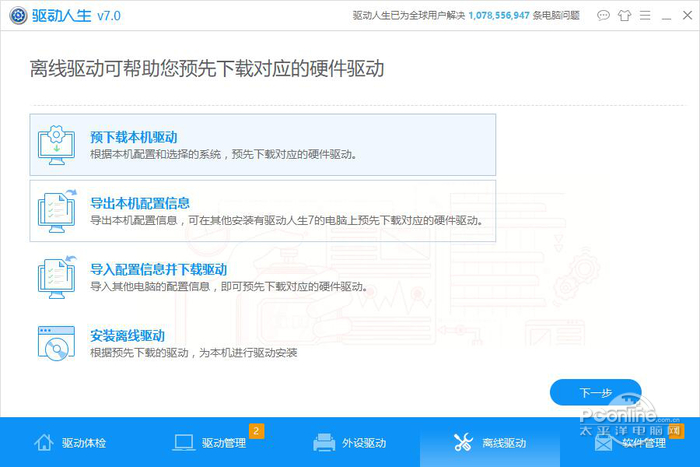Screen dimensions: 700x467
Task: Click the 驱动人生 logo icon
Action: point(18,16)
